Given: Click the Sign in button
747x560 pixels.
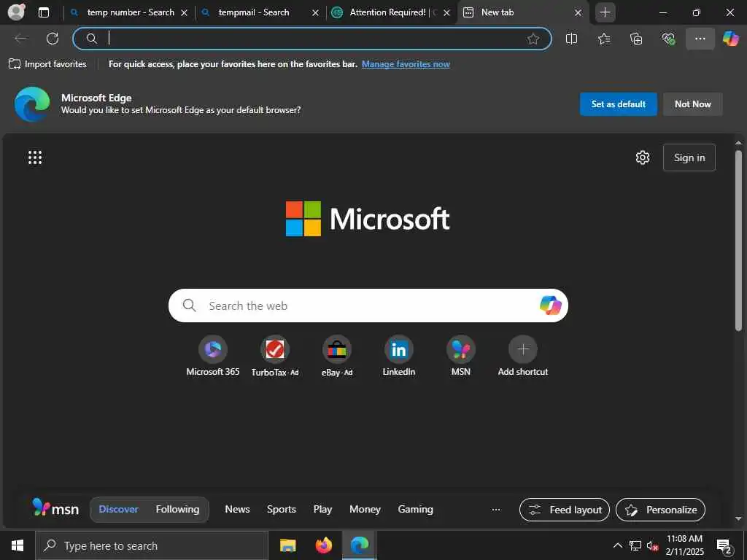Looking at the screenshot, I should tap(689, 157).
